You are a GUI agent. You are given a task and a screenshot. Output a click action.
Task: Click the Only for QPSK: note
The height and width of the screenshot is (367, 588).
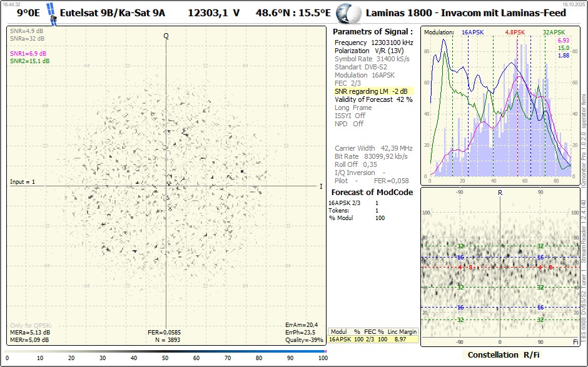tap(31, 325)
